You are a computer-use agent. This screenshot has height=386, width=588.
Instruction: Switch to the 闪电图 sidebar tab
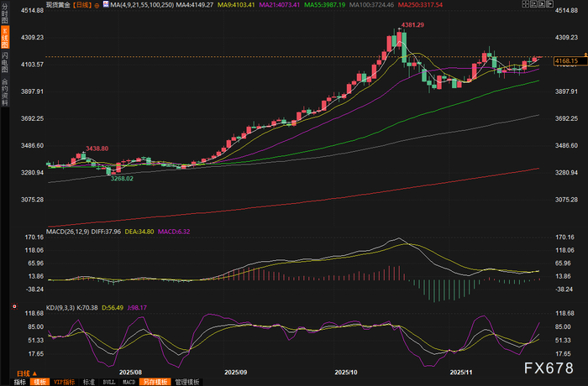(5, 63)
